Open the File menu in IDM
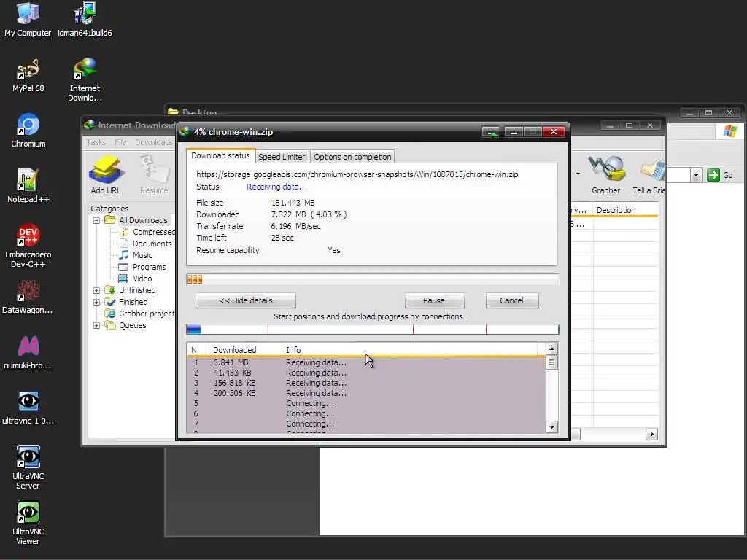This screenshot has height=560, width=747. (x=120, y=142)
